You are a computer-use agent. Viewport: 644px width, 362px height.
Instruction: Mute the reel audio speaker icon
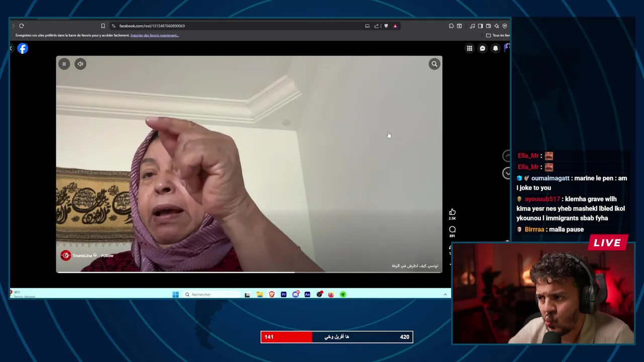[x=80, y=64]
